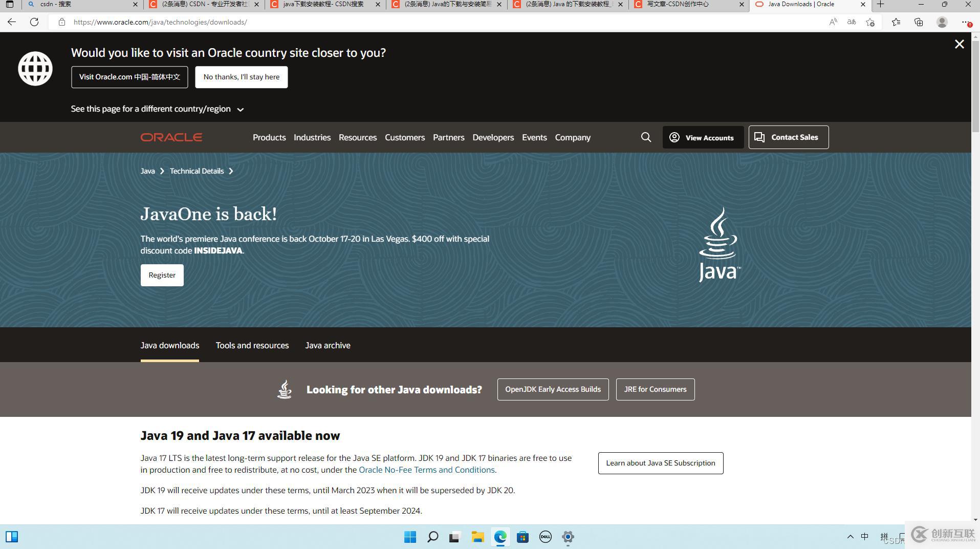980x549 pixels.
Task: Open the Oracle site search icon
Action: pyautogui.click(x=646, y=137)
